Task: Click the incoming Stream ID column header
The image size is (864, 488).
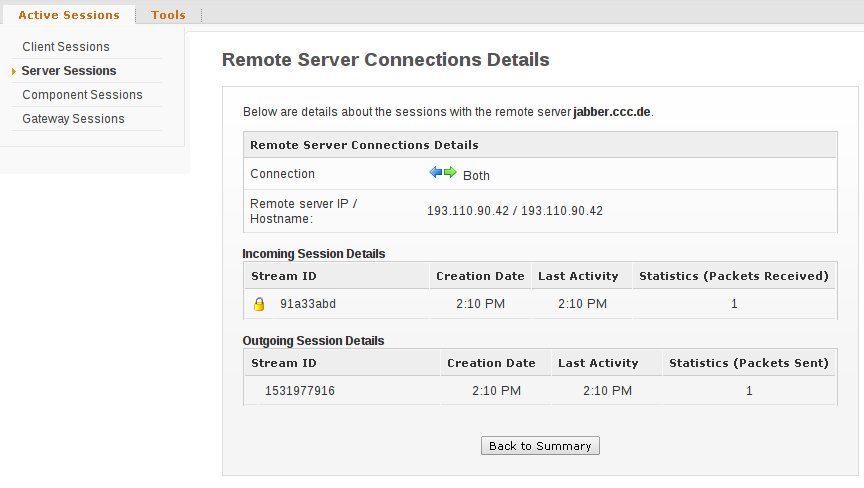Action: coord(284,276)
